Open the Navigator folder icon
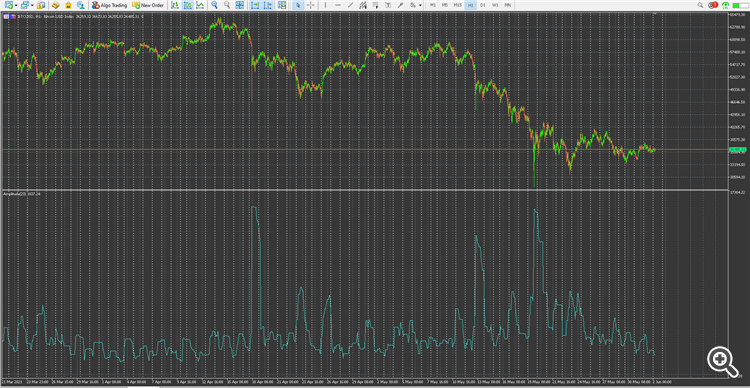750x388 pixels. pos(55,5)
